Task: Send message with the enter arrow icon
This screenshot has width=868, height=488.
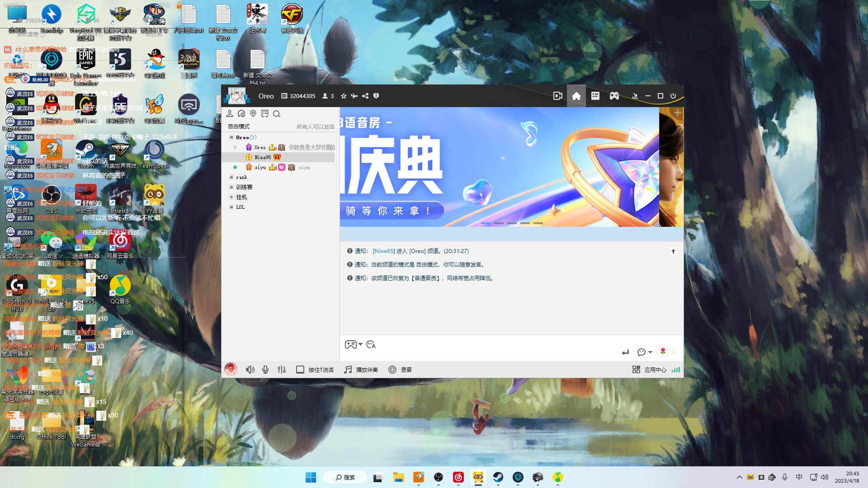Action: (x=625, y=352)
